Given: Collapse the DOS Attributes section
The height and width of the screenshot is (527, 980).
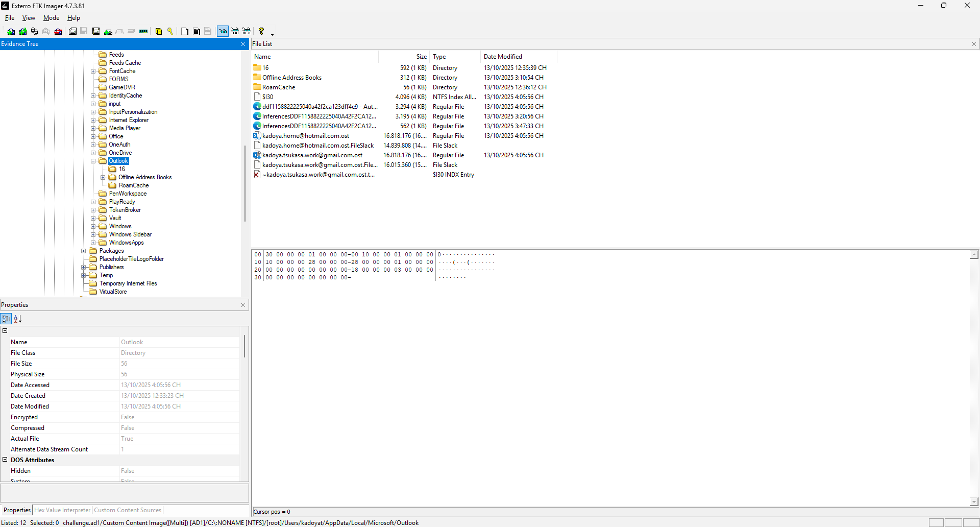Looking at the screenshot, I should [5, 460].
